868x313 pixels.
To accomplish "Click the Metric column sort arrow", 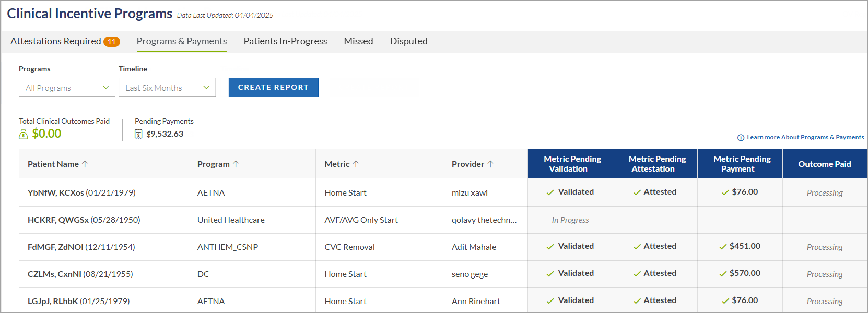I will tap(356, 164).
